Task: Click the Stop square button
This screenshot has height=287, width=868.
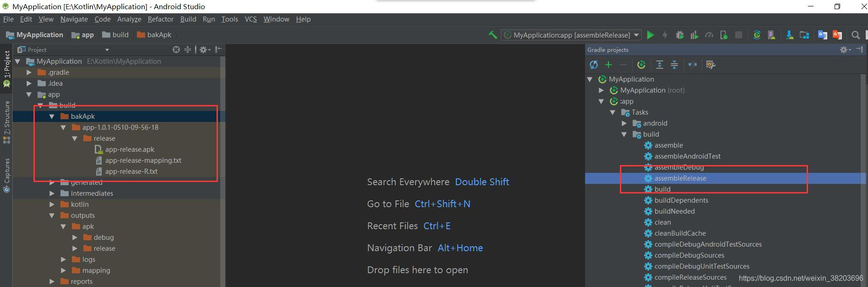Action: point(738,35)
